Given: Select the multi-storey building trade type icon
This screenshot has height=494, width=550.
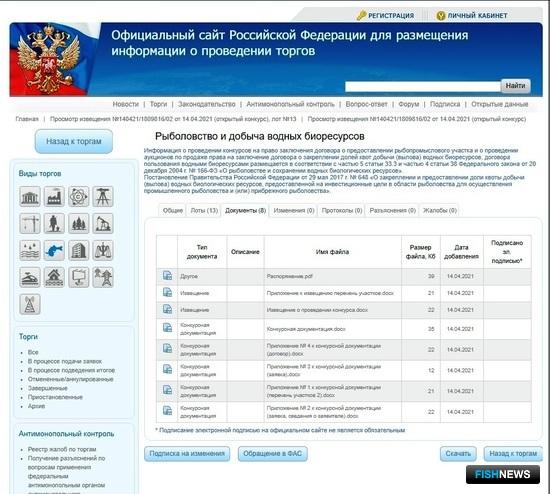Looking at the screenshot, I should click(79, 251).
